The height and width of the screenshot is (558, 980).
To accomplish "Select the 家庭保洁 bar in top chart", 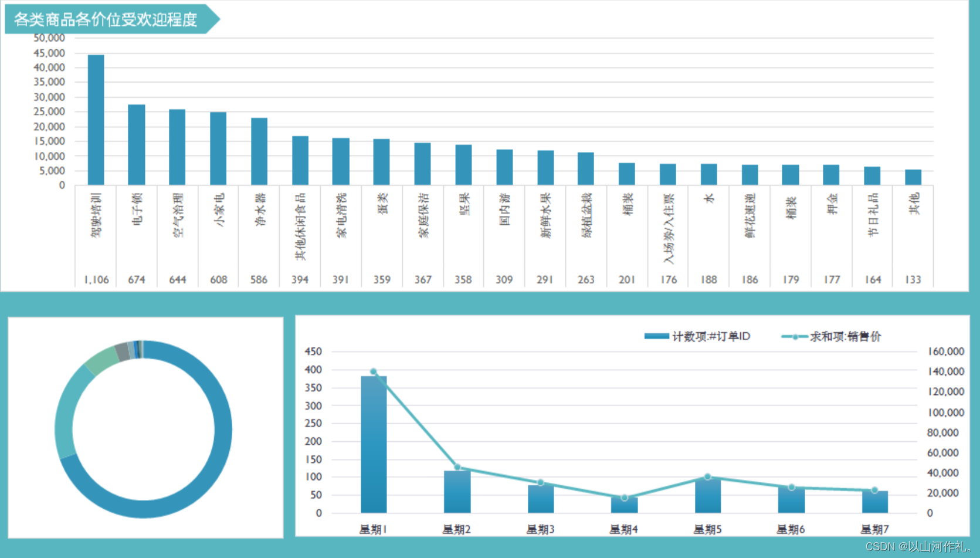I will (x=422, y=164).
